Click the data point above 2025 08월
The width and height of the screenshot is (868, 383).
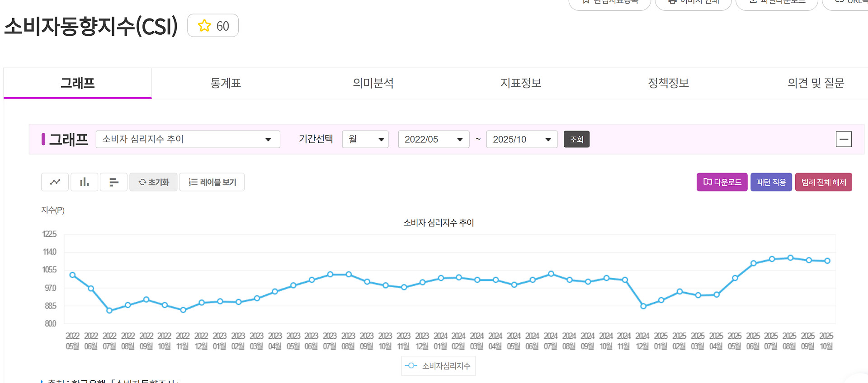(790, 258)
